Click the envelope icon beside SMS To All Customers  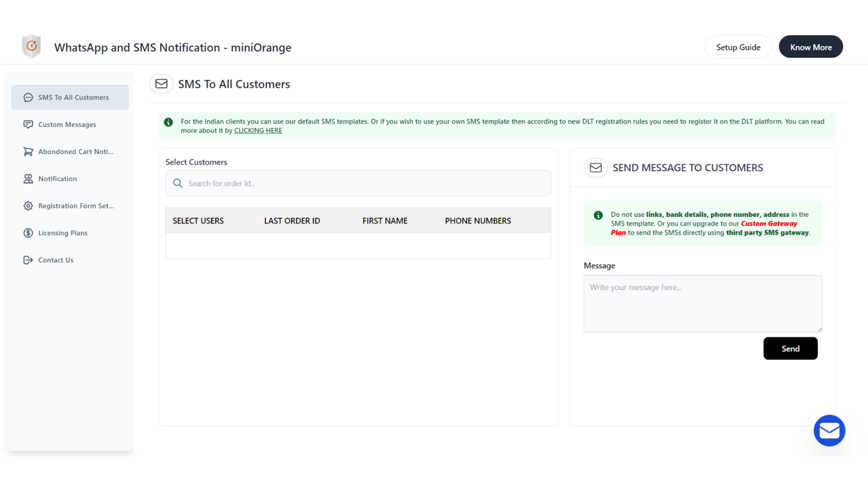click(x=161, y=84)
